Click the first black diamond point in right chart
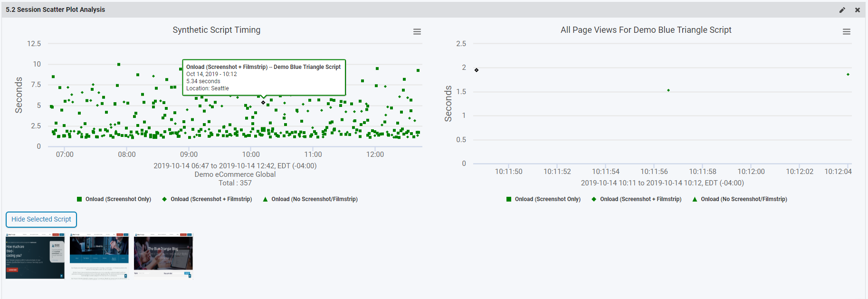The image size is (868, 299). (477, 70)
